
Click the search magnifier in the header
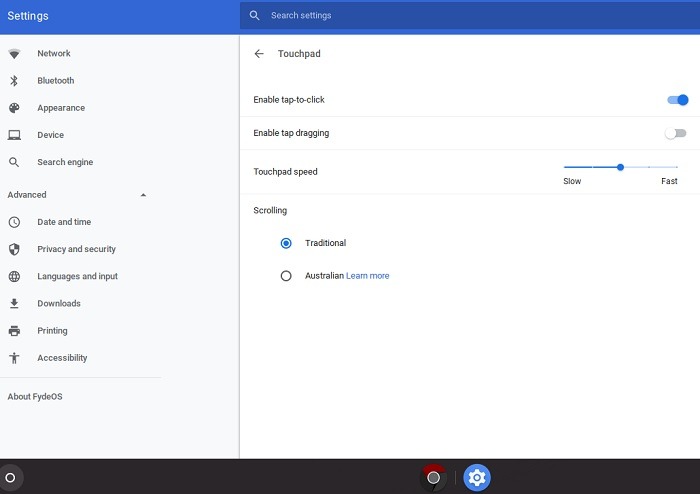coord(254,15)
